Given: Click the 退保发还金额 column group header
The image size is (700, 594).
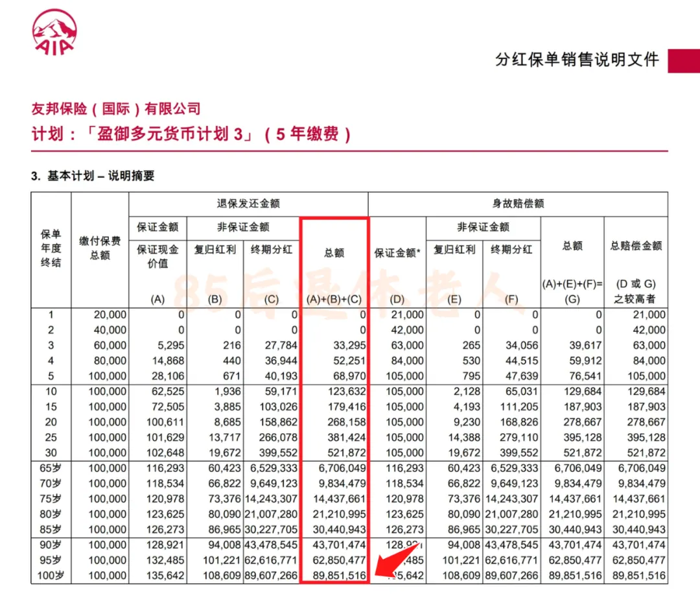Looking at the screenshot, I should point(248,204).
